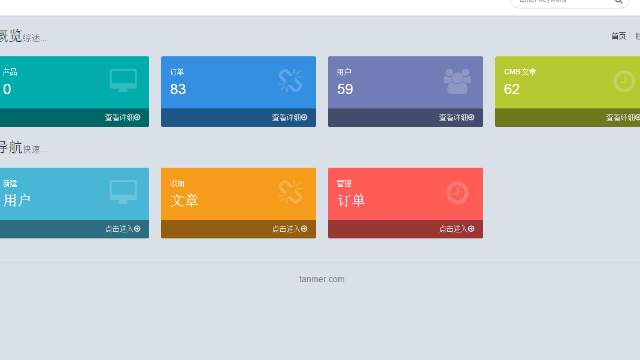Viewport: 640px width, 360px height.
Task: Click the broken-link icon on the 订单 83 card
Action: pos(290,80)
